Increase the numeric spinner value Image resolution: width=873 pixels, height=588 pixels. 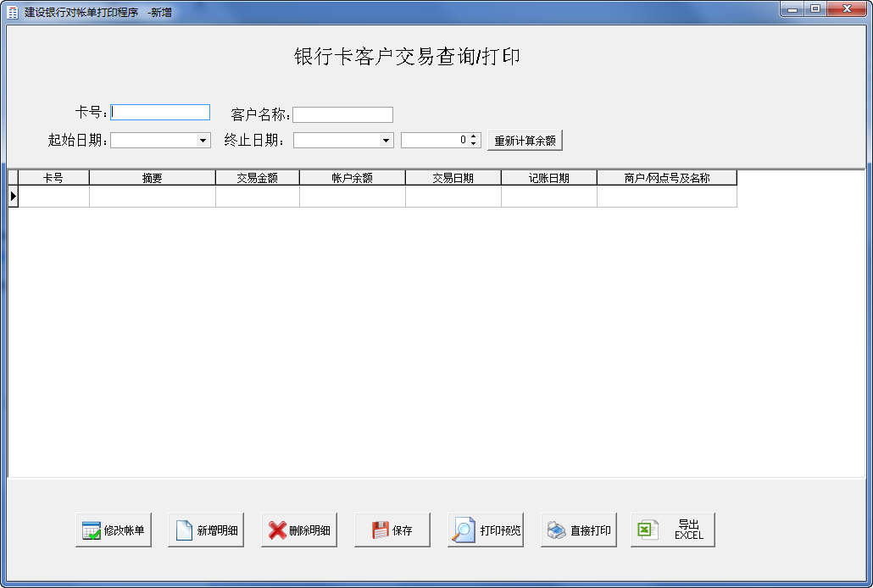474,136
